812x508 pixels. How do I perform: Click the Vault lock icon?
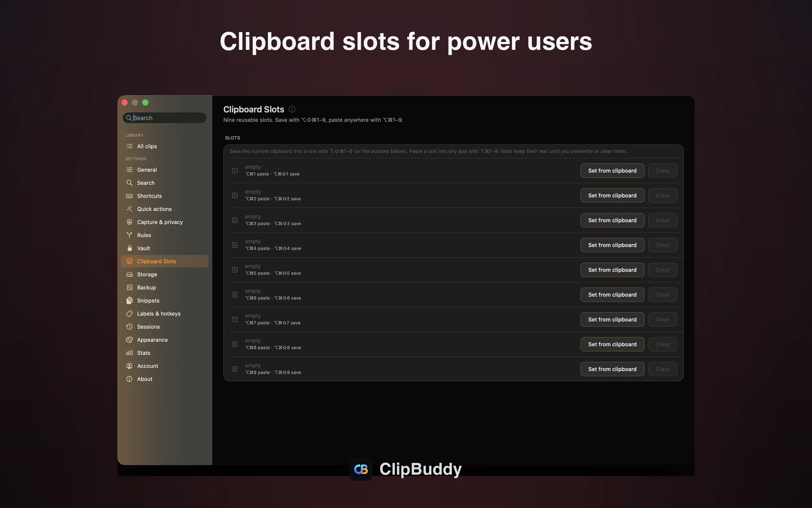[129, 248]
